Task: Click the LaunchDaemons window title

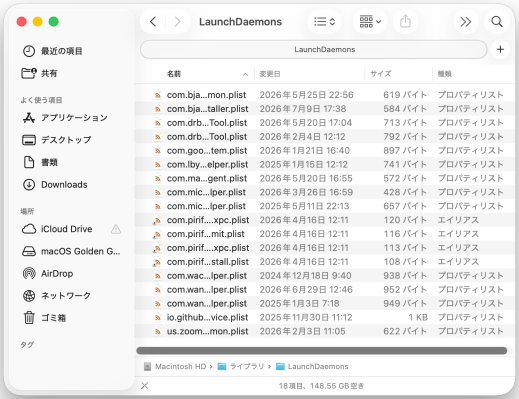Action: (x=240, y=22)
